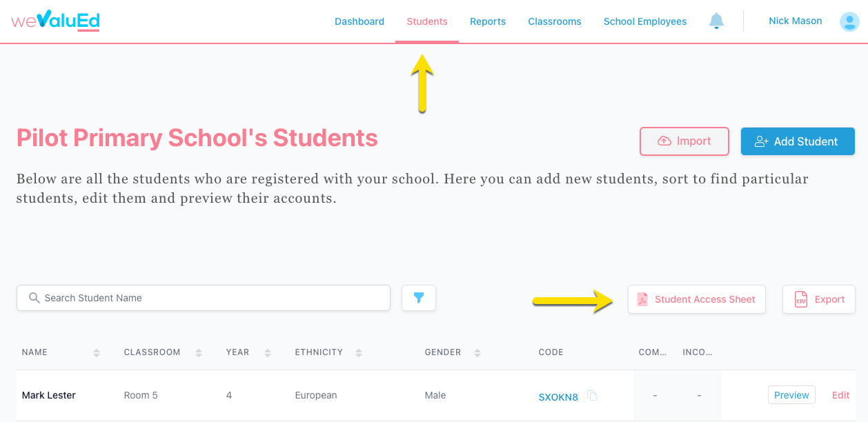
Task: Copy student code SXOKN8 with copy icon
Action: [x=592, y=396]
